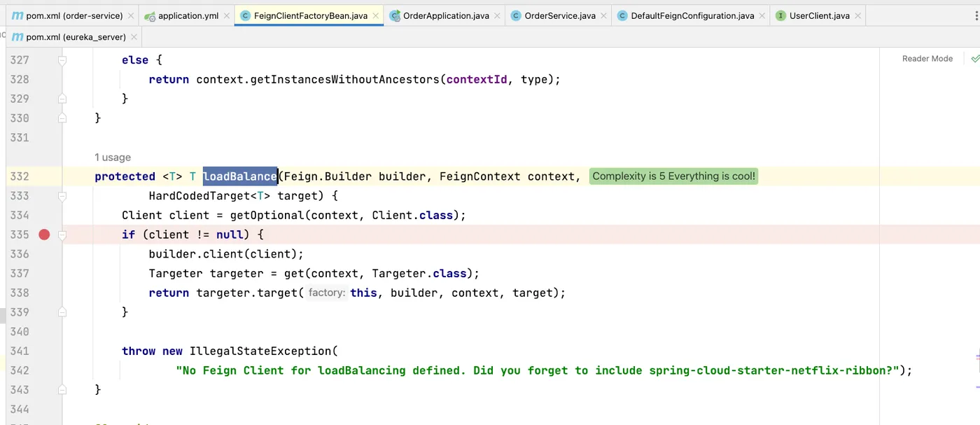
Task: Close the FeignClientFactoryBean.java tab
Action: [376, 16]
